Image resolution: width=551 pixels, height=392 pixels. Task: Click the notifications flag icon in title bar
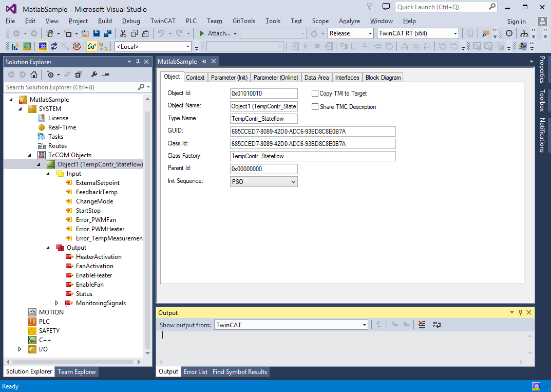click(x=370, y=7)
